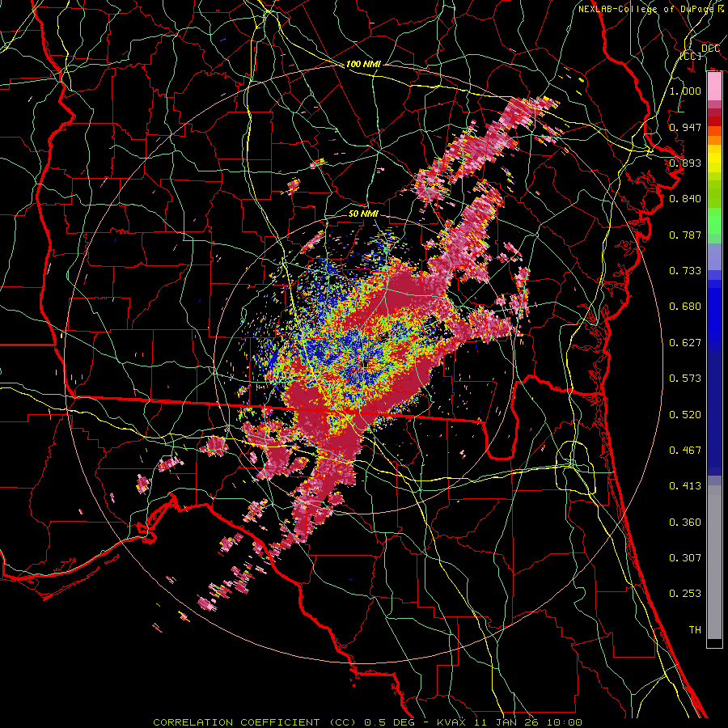Select the 0.520 legend value

click(685, 415)
